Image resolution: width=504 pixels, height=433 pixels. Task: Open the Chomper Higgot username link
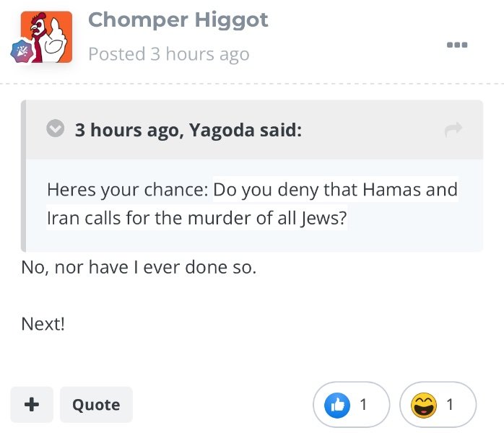[x=178, y=20]
